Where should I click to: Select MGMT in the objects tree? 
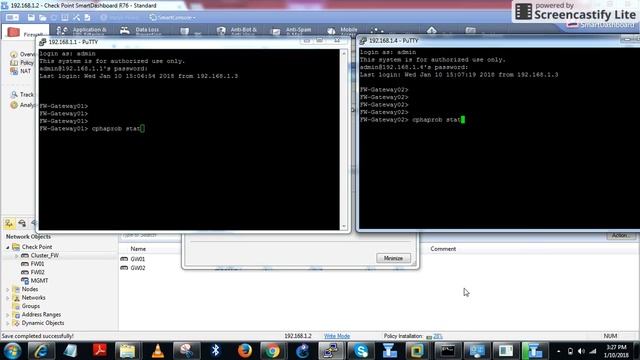(35, 281)
